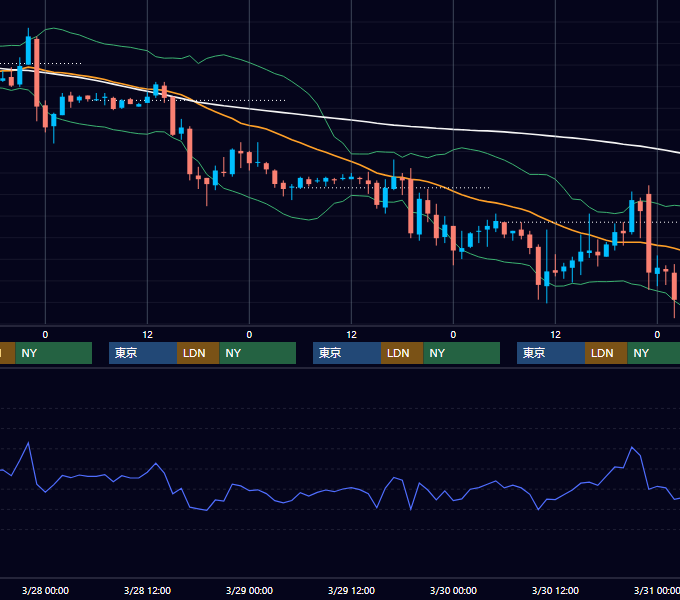
Task: Click the hour label 12 above 3/30 12:00
Action: (x=555, y=335)
